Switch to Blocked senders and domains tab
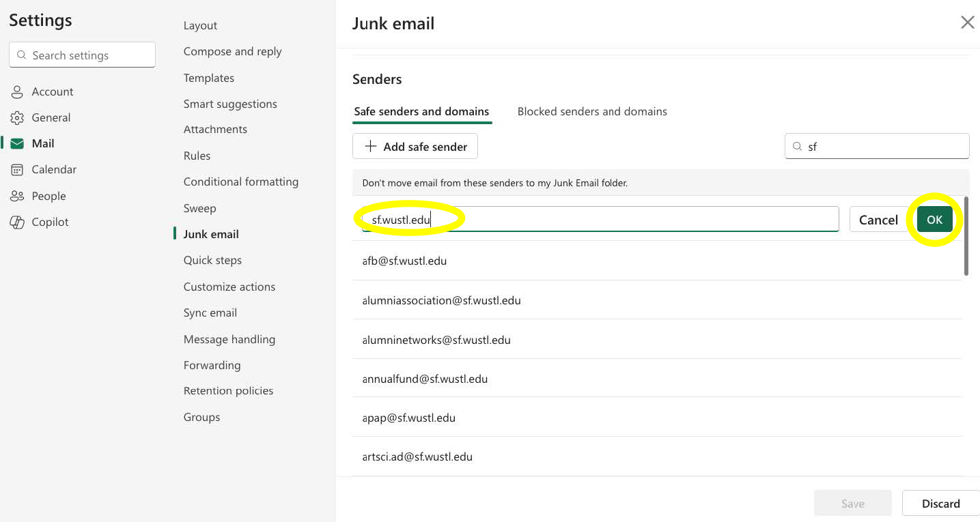980x522 pixels. click(591, 111)
